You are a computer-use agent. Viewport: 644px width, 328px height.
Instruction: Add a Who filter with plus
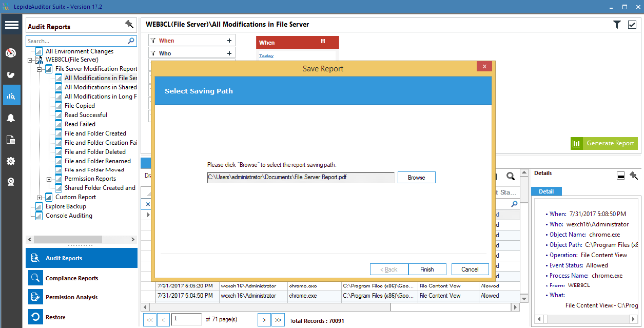229,53
